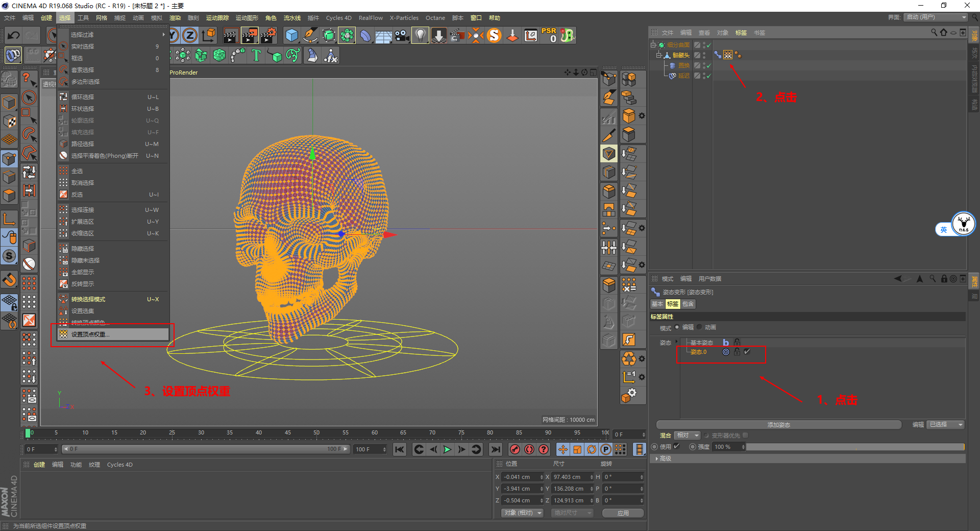Toggle the 姿态.0 enable checkmark
Screen dimensions: 980x531
747,352
